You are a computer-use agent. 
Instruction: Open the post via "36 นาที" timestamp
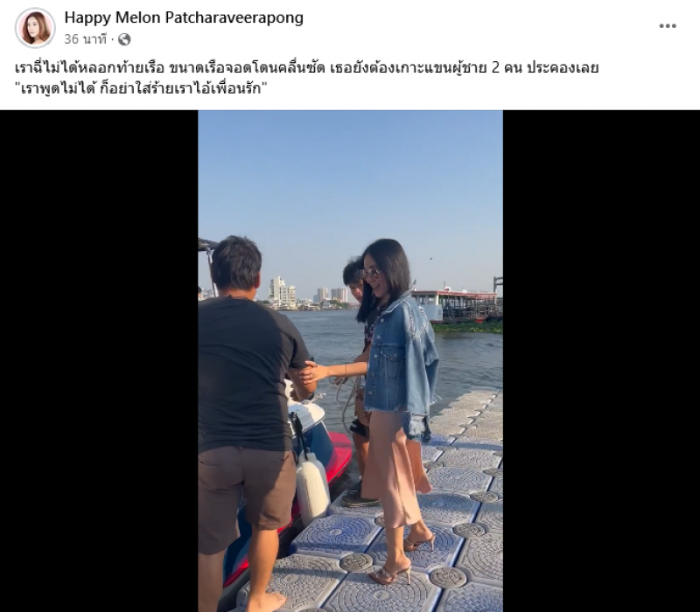click(85, 39)
